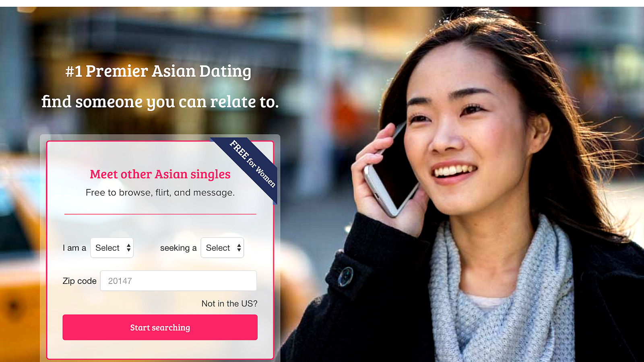Select the "Meet other Asian singles" heading
This screenshot has height=362, width=644.
(x=160, y=174)
